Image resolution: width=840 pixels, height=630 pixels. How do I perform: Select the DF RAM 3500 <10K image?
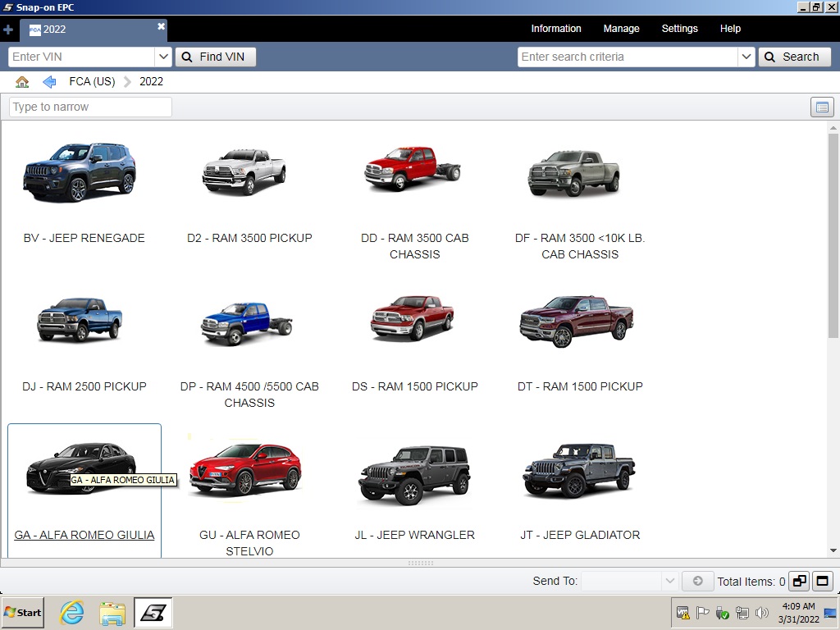[x=573, y=173]
